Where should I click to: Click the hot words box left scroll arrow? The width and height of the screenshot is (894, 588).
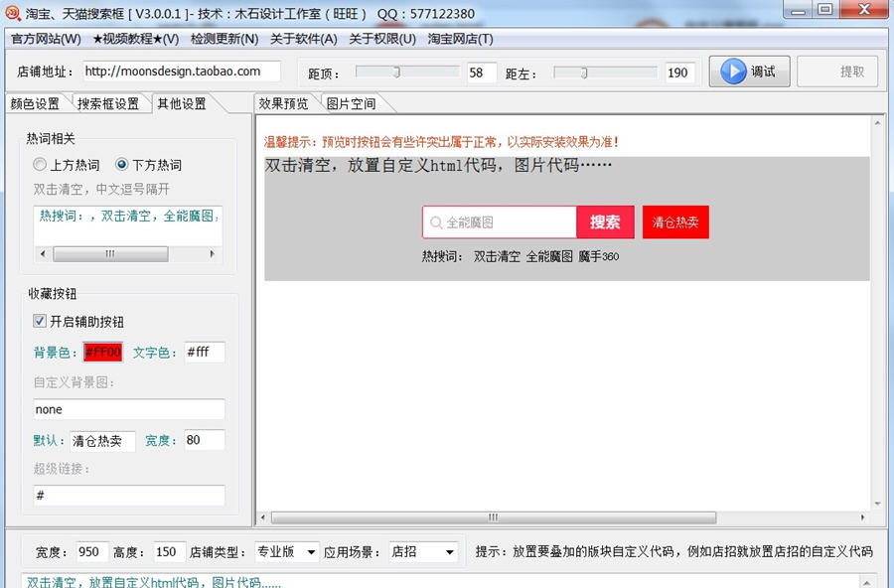tap(42, 254)
